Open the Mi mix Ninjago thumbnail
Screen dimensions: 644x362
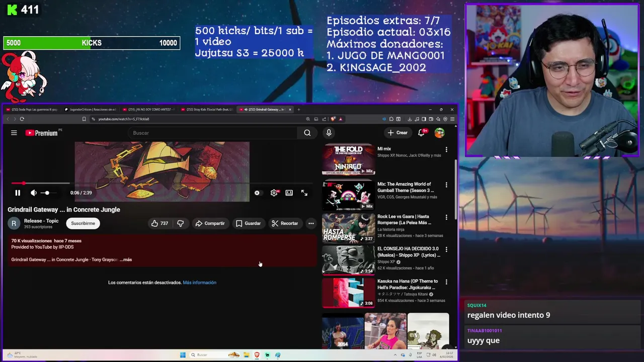[348, 159]
